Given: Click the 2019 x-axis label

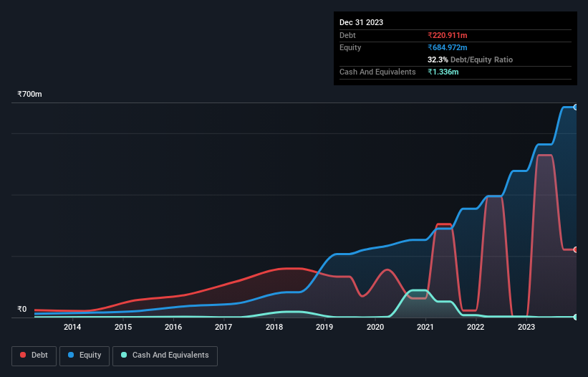Looking at the screenshot, I should pos(324,327).
